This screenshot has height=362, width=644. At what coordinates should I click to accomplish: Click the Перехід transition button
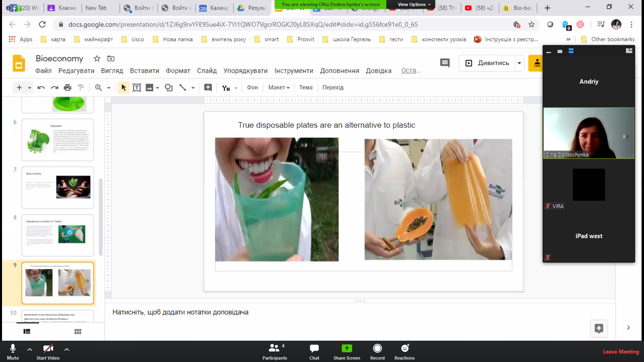[333, 87]
